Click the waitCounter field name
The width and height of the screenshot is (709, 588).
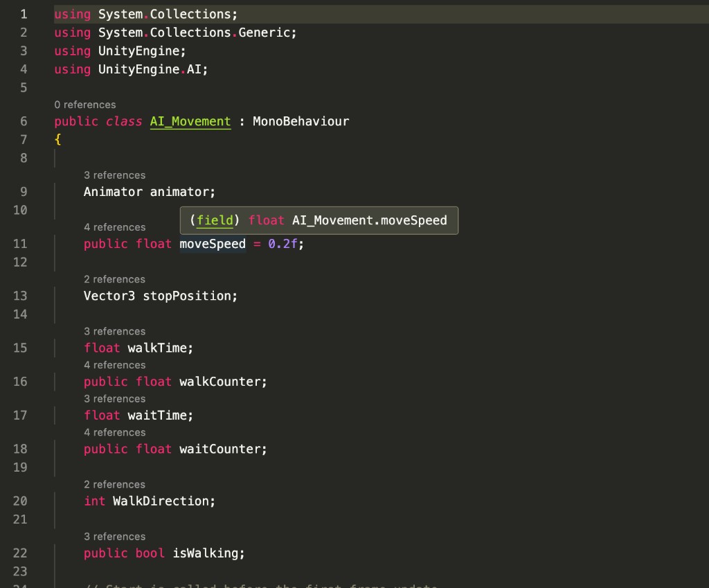pos(219,449)
